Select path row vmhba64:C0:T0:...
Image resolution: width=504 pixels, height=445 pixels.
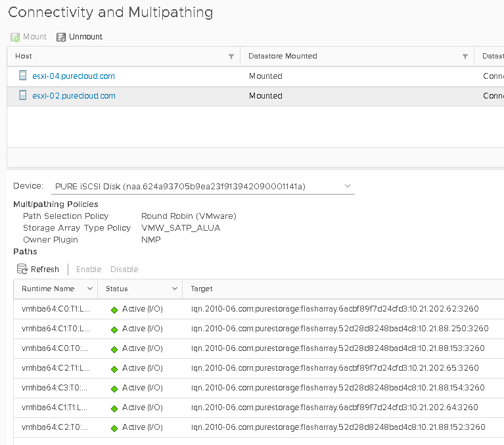[259, 348]
